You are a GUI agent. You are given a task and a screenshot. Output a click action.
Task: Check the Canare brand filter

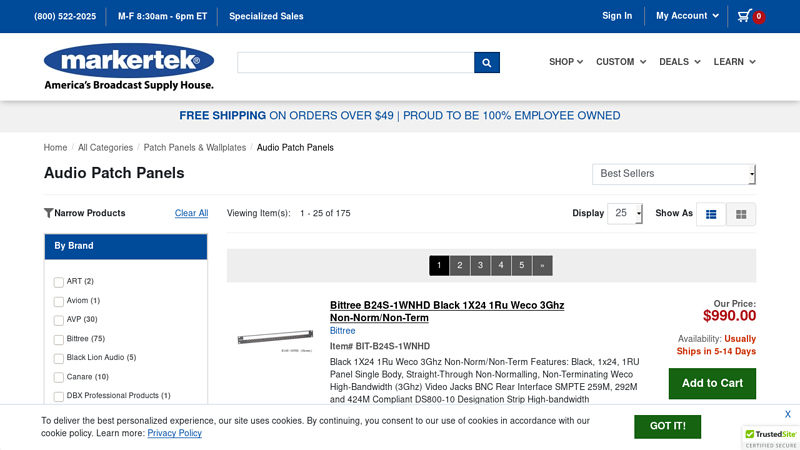[x=59, y=377]
